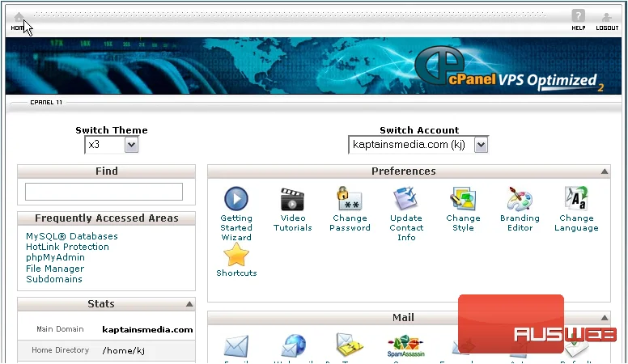The image size is (628, 364).
Task: Click the kaptainsmedia.com main domain value
Action: (147, 330)
